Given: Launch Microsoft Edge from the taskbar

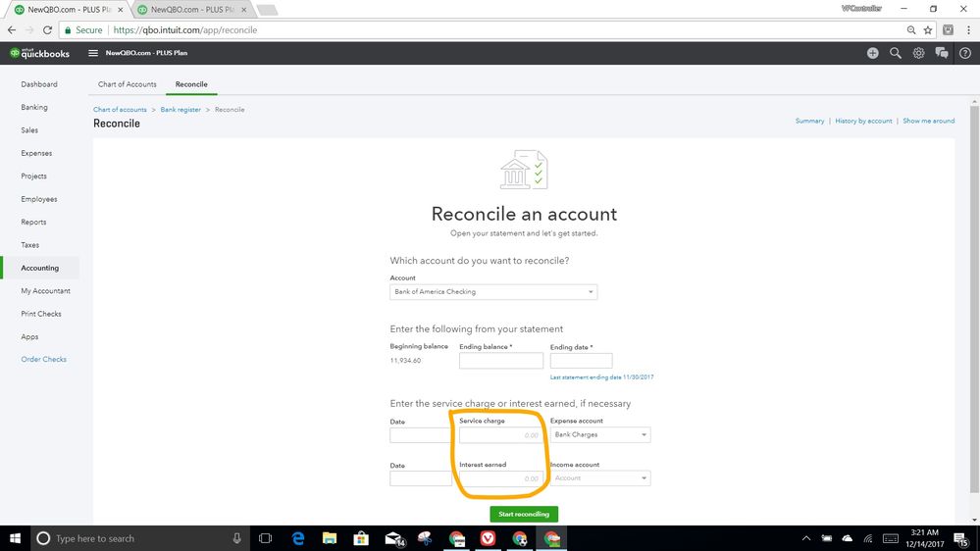Looking at the screenshot, I should coord(298,538).
